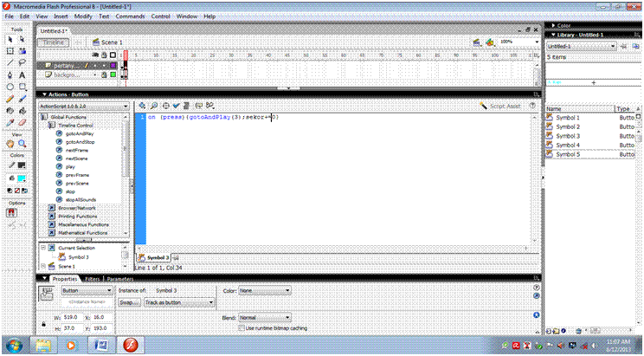The height and width of the screenshot is (356, 644).
Task: Collapse the Global Functions tree node
Action: [x=43, y=117]
